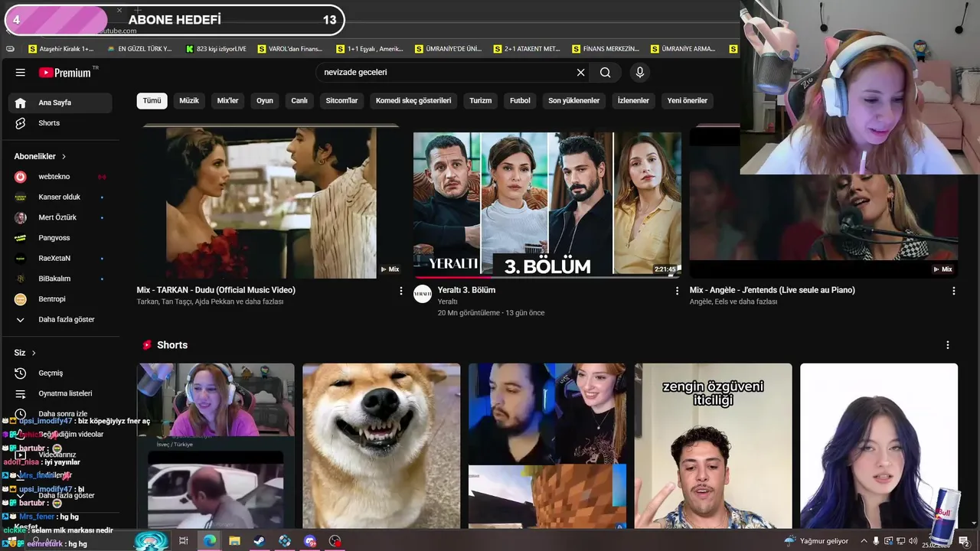Viewport: 980px width, 551px height.
Task: Open the smiling Shiba dog short
Action: 381,446
